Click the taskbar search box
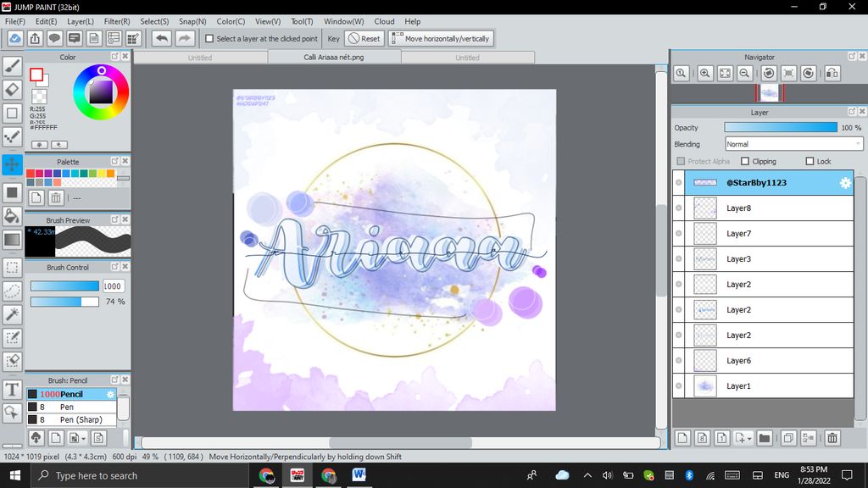 [x=138, y=475]
